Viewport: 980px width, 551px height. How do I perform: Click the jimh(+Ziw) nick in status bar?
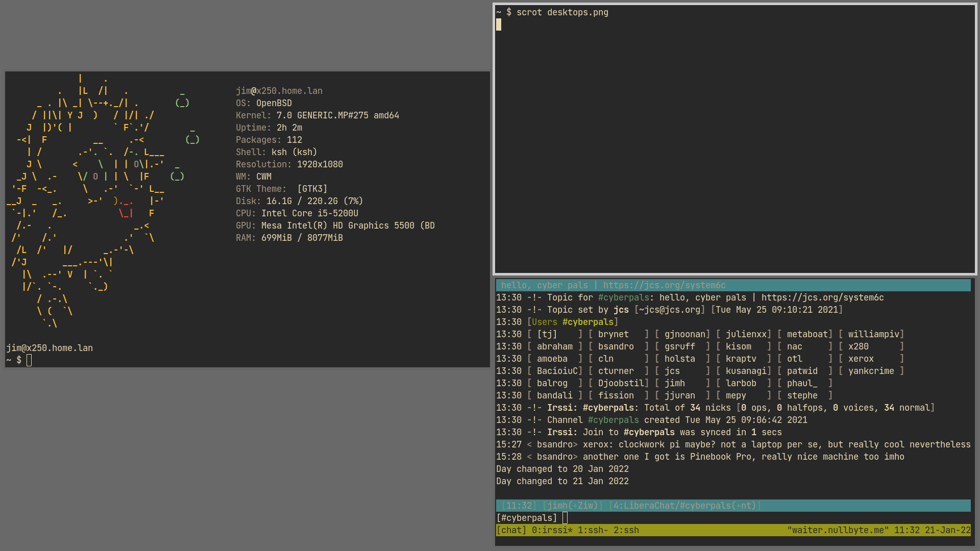[572, 506]
